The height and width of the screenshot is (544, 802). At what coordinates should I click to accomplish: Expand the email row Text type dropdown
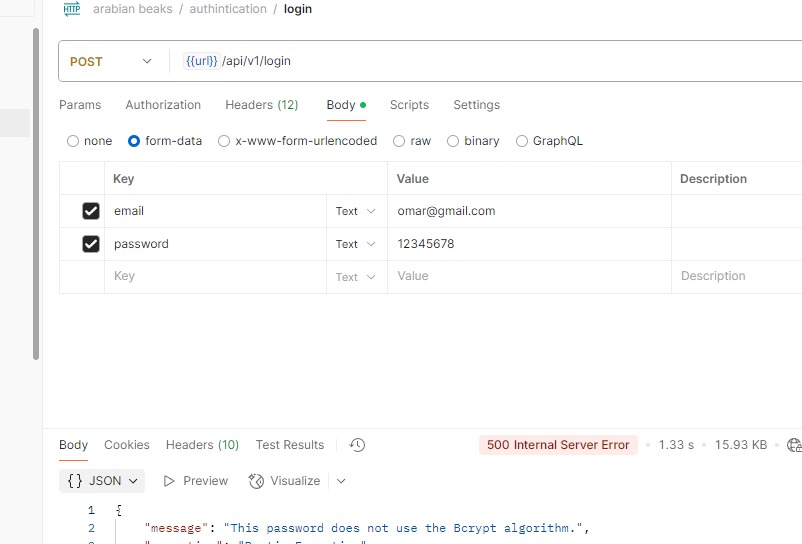(356, 211)
